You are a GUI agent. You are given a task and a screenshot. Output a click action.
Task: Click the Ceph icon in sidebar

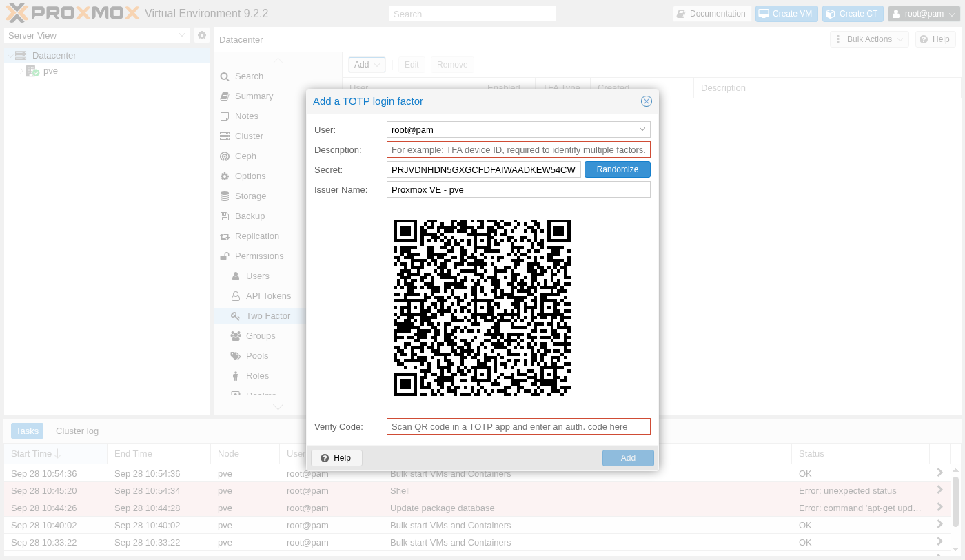[225, 156]
